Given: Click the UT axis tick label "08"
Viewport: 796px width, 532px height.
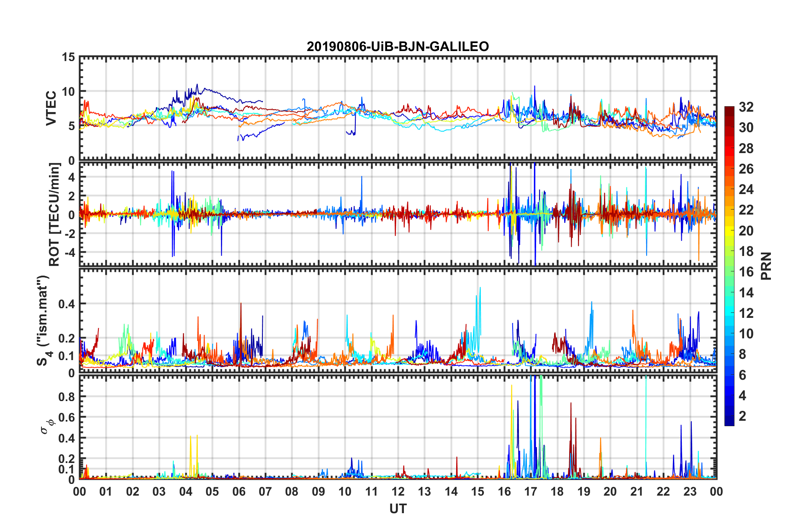Looking at the screenshot, I should click(x=292, y=491).
